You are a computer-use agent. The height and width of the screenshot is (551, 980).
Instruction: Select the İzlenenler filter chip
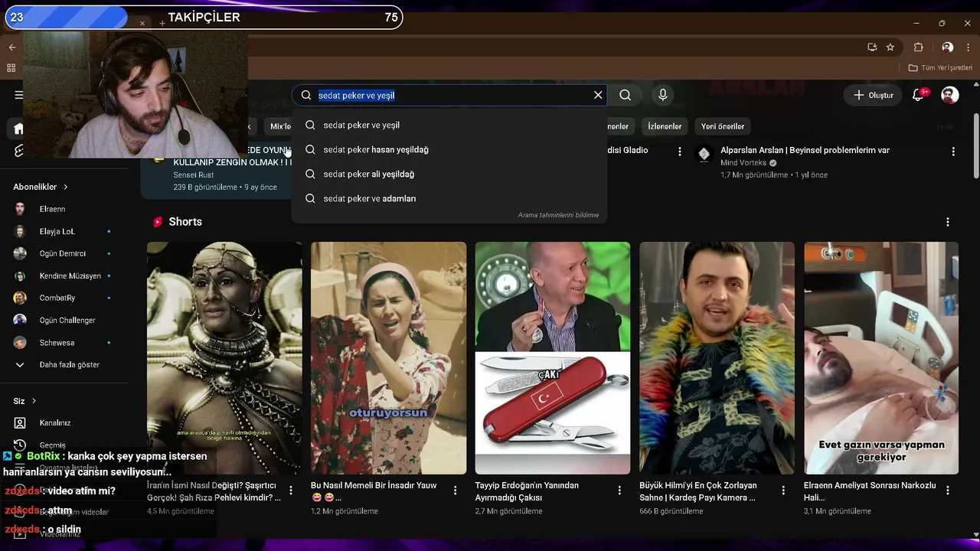(665, 126)
